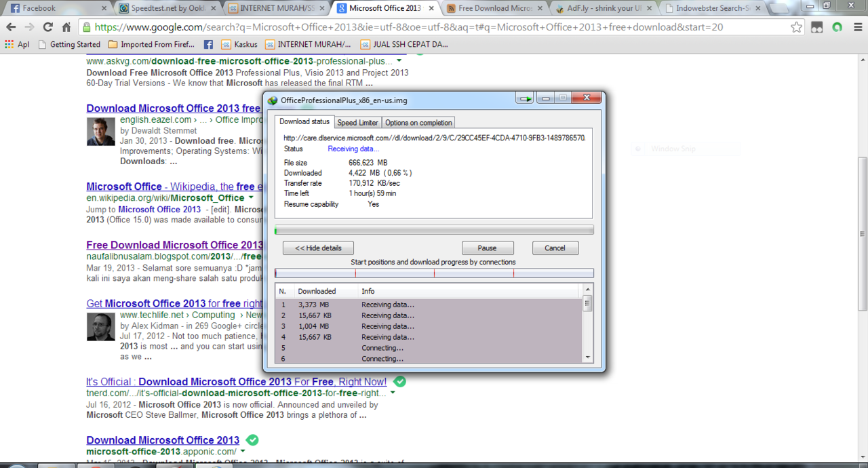Click green check badge beside It's Official result
Viewport: 868px width, 468px height.
(399, 381)
